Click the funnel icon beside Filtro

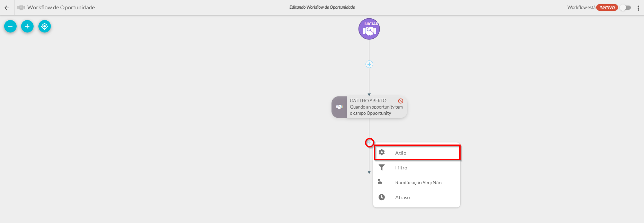382,167
